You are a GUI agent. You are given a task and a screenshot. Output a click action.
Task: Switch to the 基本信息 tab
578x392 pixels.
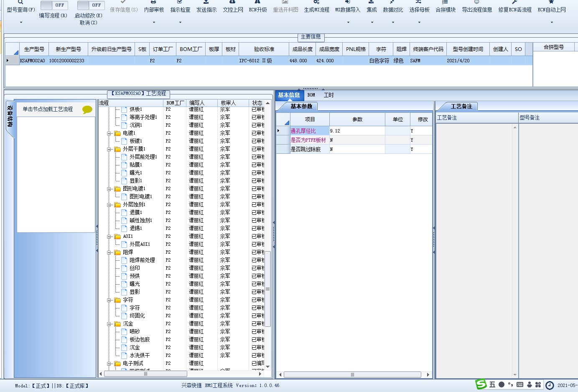pos(289,95)
